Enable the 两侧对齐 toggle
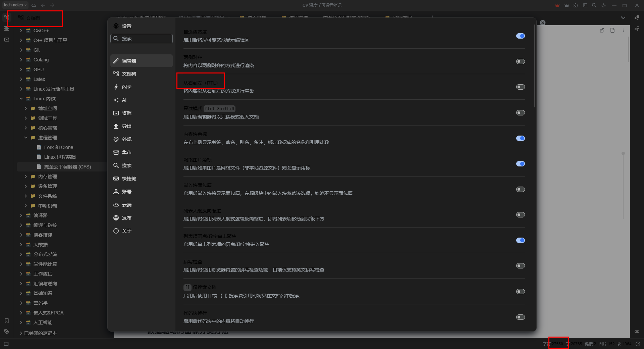Screen dimensions: 644x349 coord(521,61)
